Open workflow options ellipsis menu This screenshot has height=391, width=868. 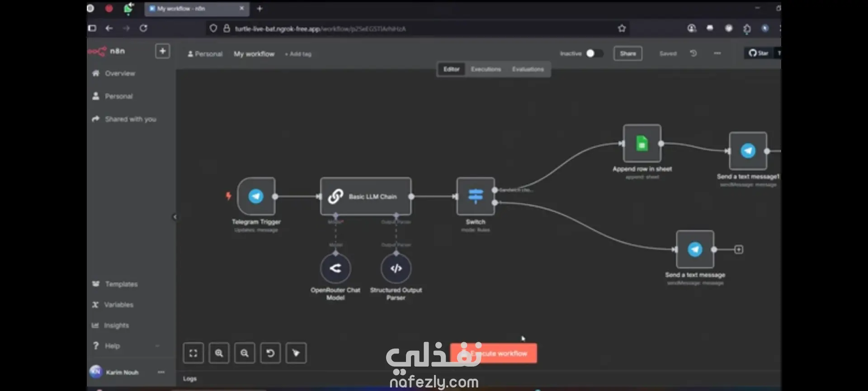click(x=717, y=53)
